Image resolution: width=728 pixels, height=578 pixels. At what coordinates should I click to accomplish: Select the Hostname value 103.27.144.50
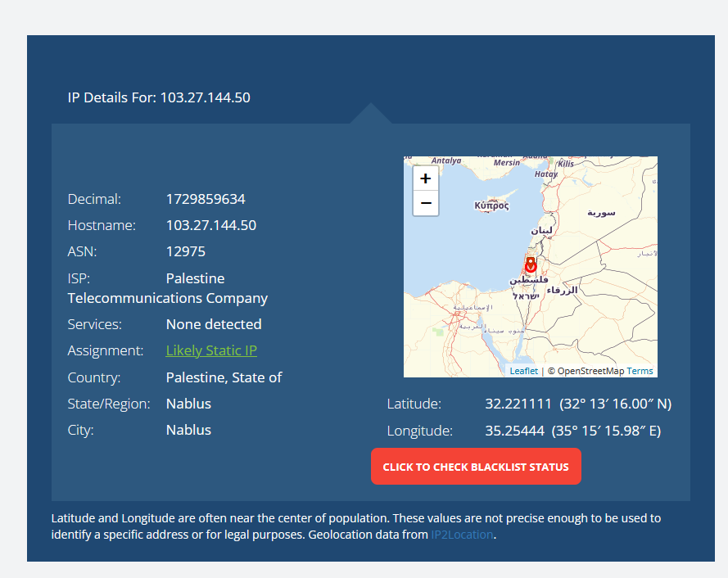(211, 225)
